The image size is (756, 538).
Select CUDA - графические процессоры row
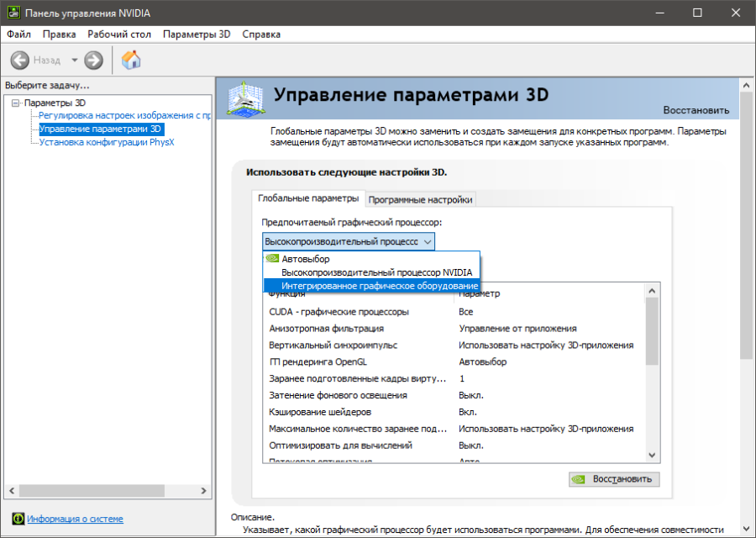coord(454,312)
